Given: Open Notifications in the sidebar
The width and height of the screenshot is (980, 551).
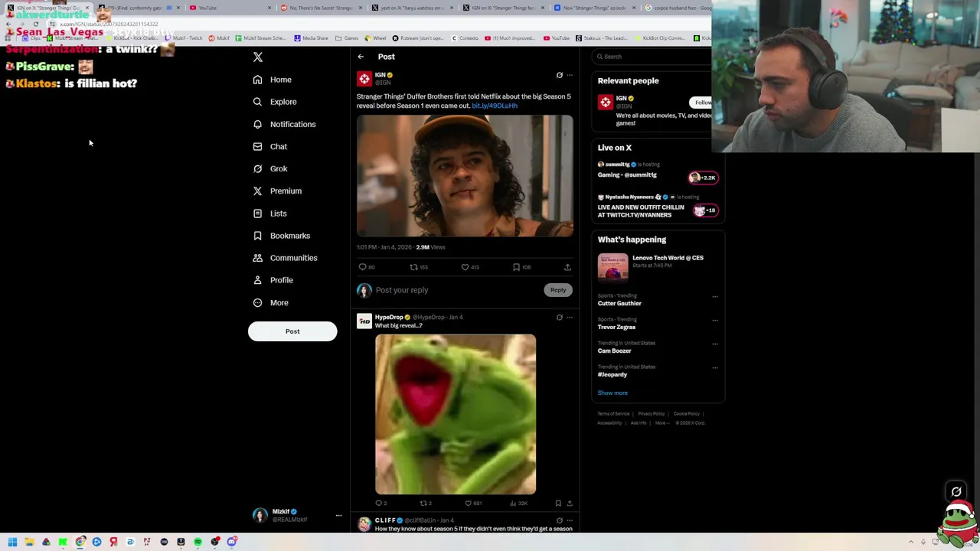Looking at the screenshot, I should (284, 124).
